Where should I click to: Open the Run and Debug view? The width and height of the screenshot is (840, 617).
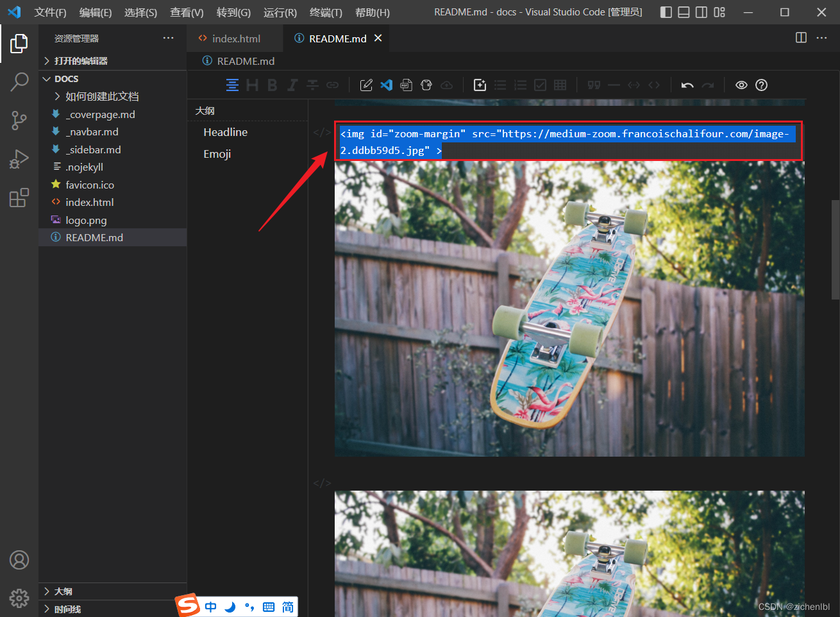pos(19,159)
